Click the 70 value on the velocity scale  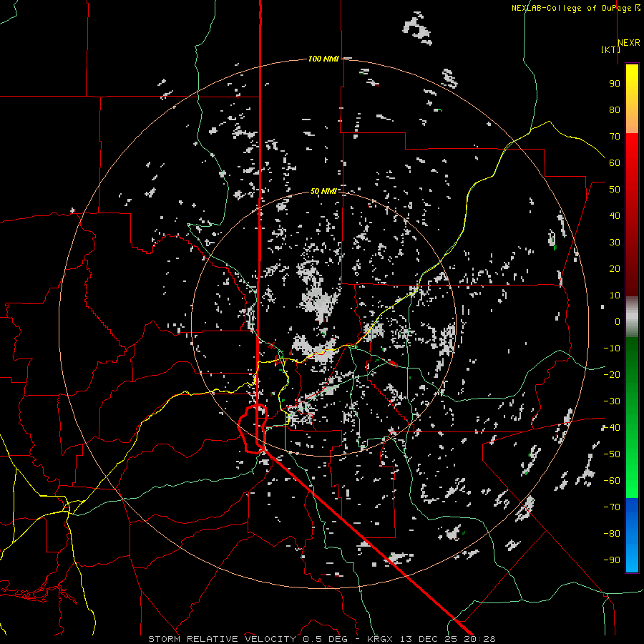[615, 137]
